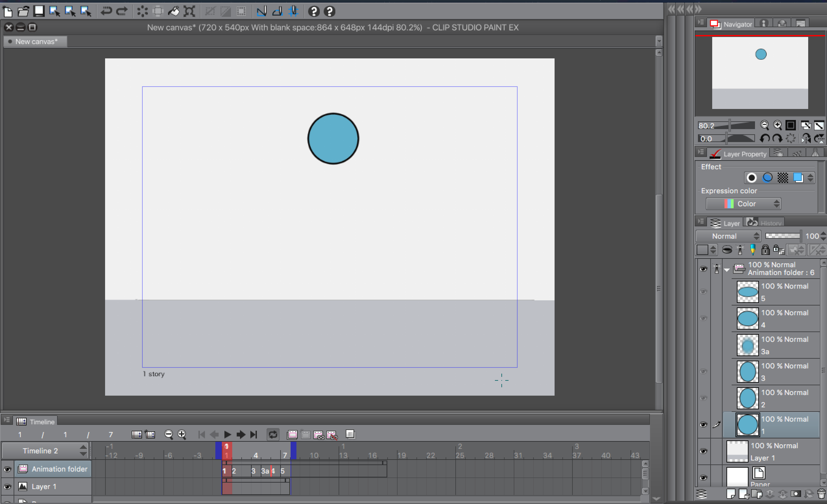Hide the Paper layer
This screenshot has width=827, height=504.
coord(704,477)
